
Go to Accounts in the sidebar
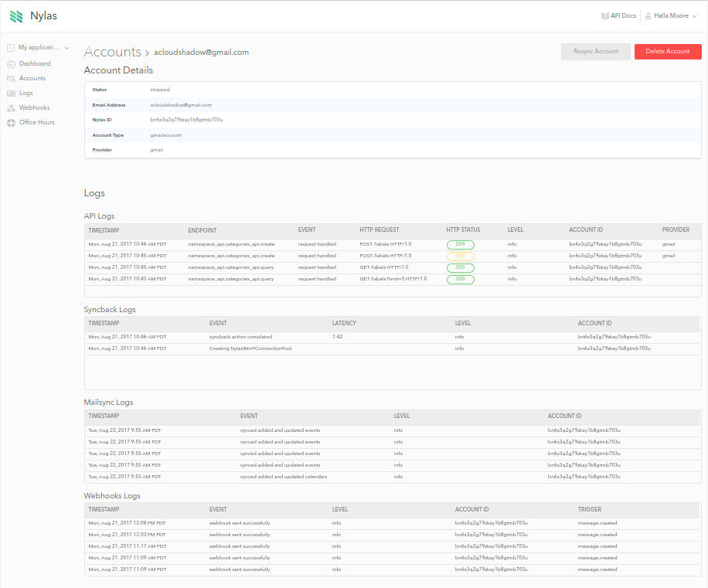32,78
